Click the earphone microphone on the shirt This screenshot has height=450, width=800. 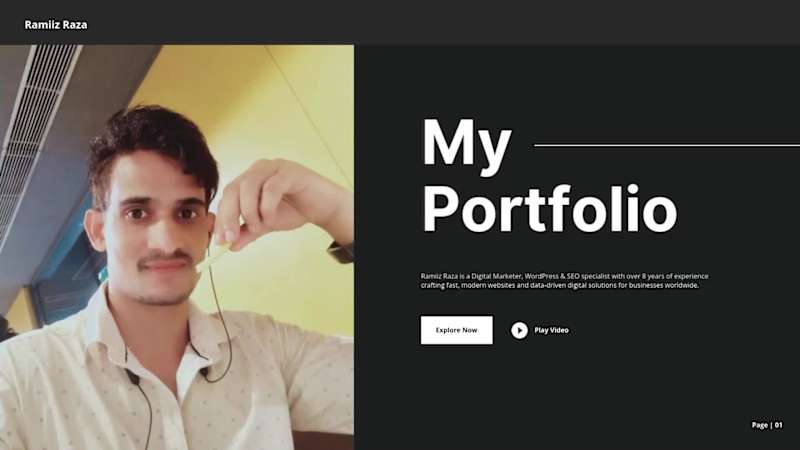click(x=133, y=378)
